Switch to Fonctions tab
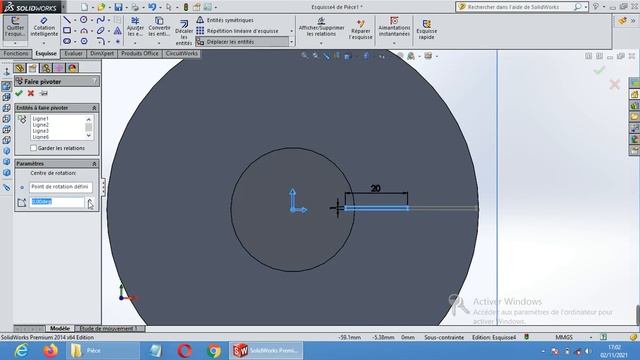This screenshot has width=640, height=360. [16, 53]
